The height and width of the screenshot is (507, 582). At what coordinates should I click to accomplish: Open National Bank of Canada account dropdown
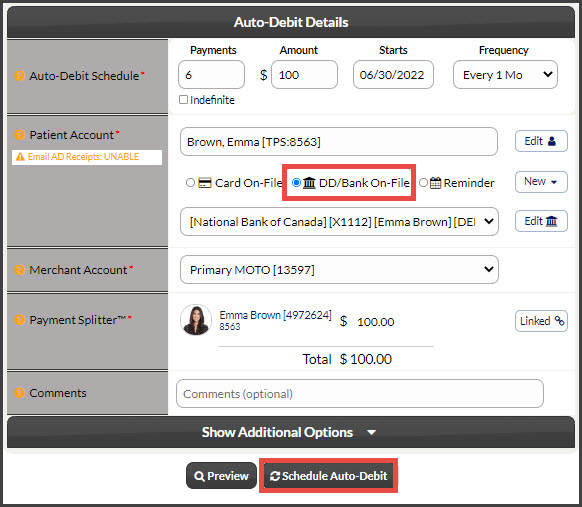pyautogui.click(x=339, y=222)
